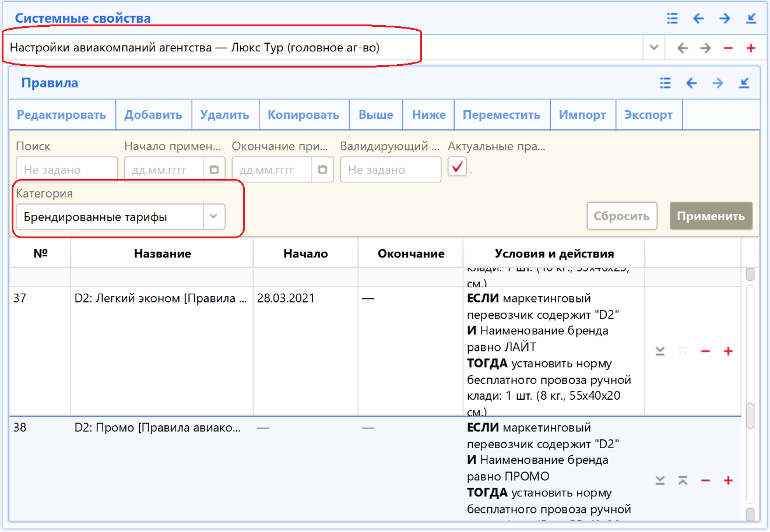Open calendar for Начало применения date

tap(214, 170)
